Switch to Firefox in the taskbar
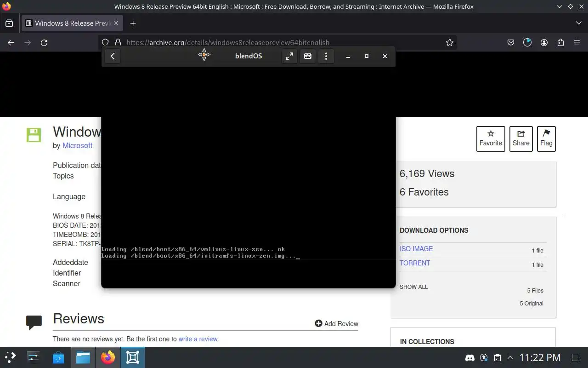588x368 pixels. click(x=108, y=357)
